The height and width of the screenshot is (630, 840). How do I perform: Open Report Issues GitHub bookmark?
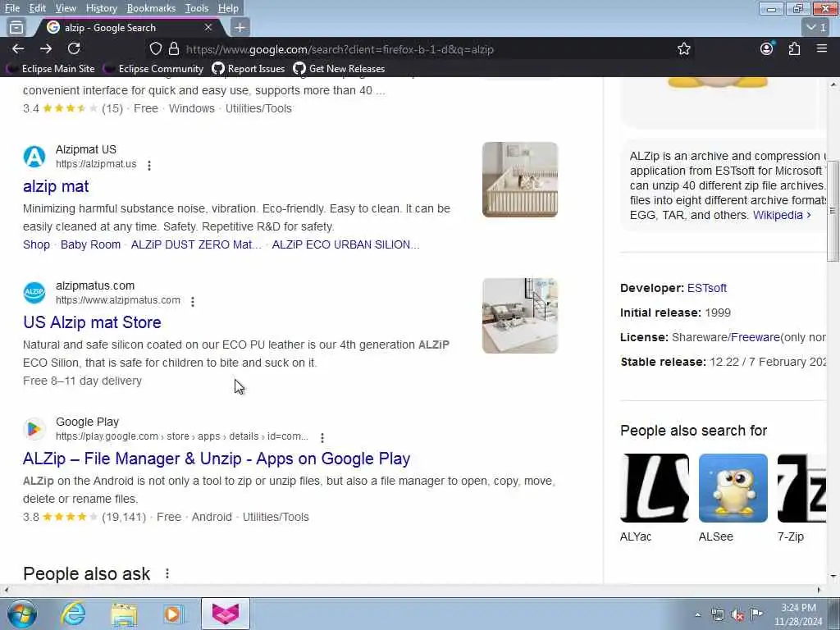(249, 69)
